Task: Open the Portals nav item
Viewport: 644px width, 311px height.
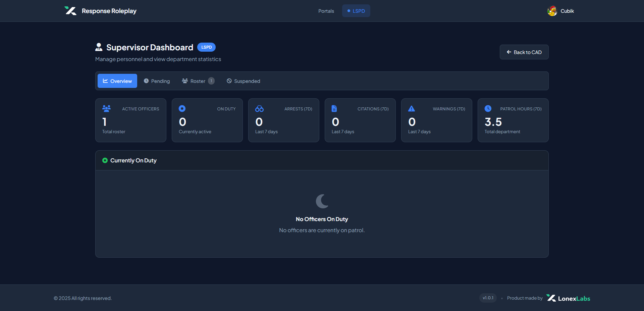Action: (326, 11)
